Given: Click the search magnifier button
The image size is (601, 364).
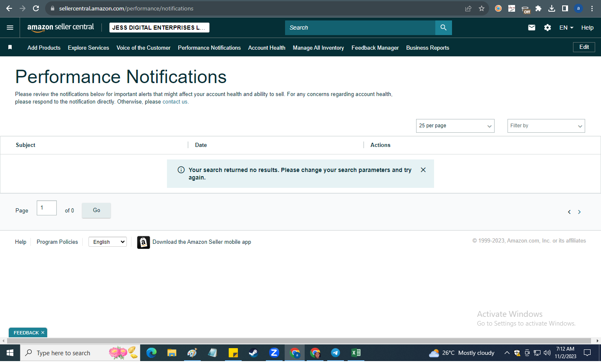Looking at the screenshot, I should click(443, 28).
